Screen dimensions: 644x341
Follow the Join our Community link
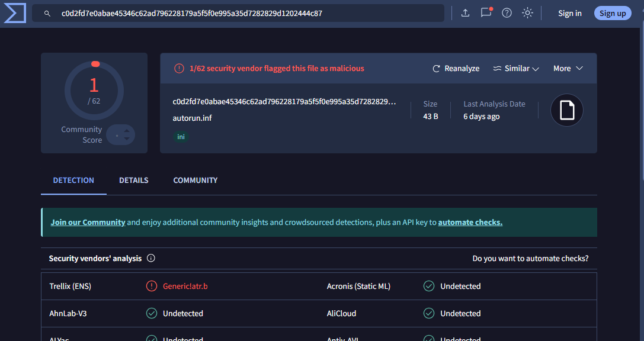[x=88, y=223]
